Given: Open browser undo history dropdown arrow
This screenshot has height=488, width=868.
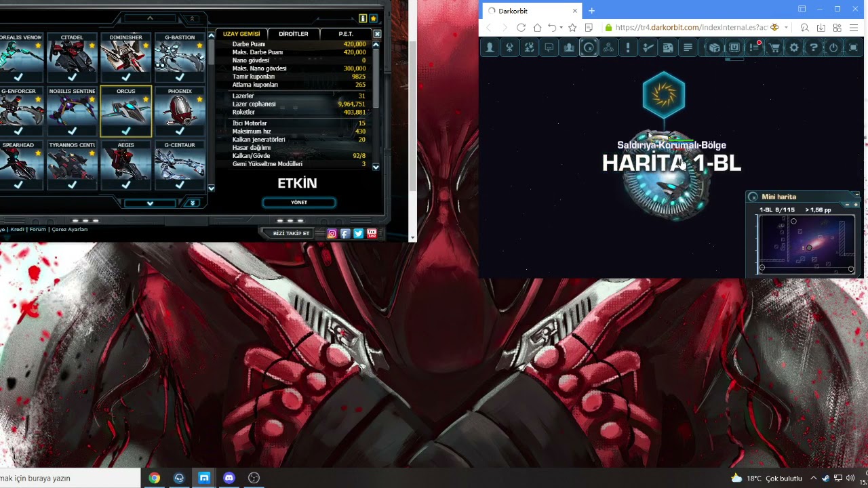Looking at the screenshot, I should (561, 28).
